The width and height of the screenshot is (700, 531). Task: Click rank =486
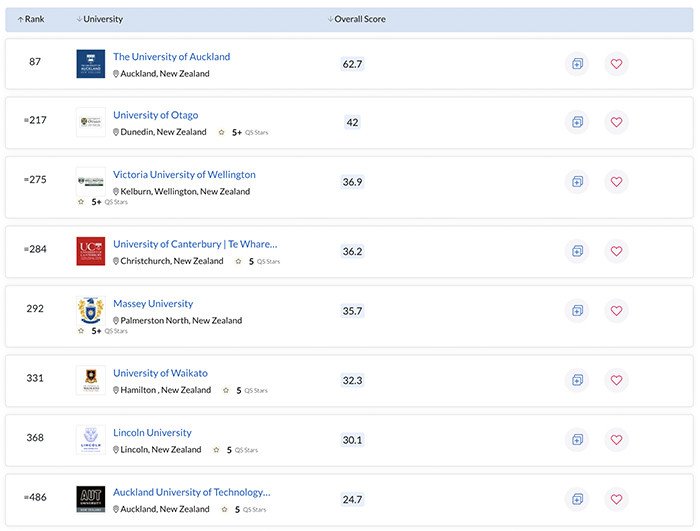[x=35, y=497]
